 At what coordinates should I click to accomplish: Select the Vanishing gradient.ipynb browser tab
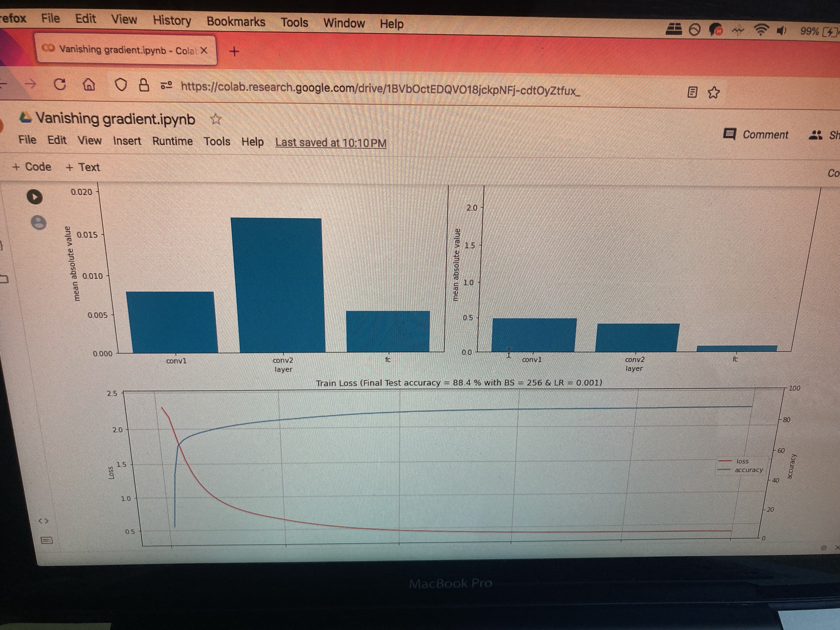(x=126, y=50)
